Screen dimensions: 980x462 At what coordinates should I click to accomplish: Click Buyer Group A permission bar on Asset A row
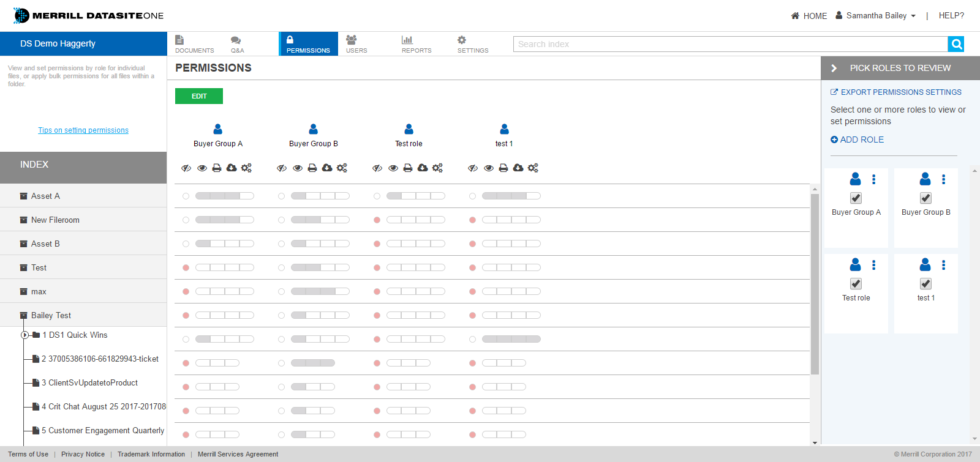pos(225,196)
